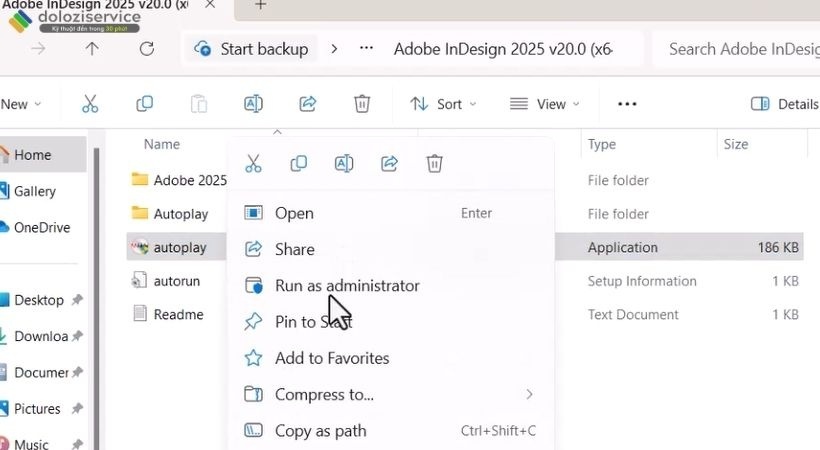The height and width of the screenshot is (450, 820).
Task: Click the Setup Information type cell
Action: pyautogui.click(x=642, y=281)
